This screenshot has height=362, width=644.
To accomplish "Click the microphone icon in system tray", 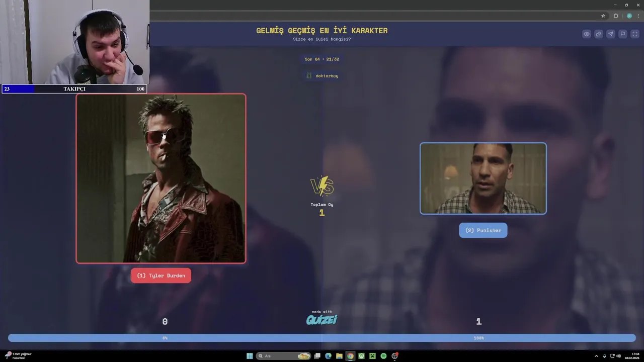I will pyautogui.click(x=604, y=356).
